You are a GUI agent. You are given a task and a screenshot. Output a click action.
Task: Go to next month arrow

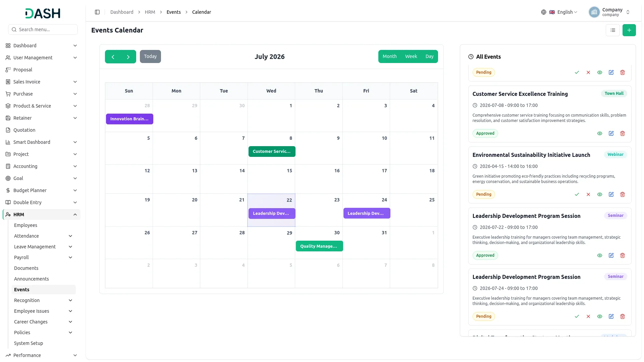(128, 57)
